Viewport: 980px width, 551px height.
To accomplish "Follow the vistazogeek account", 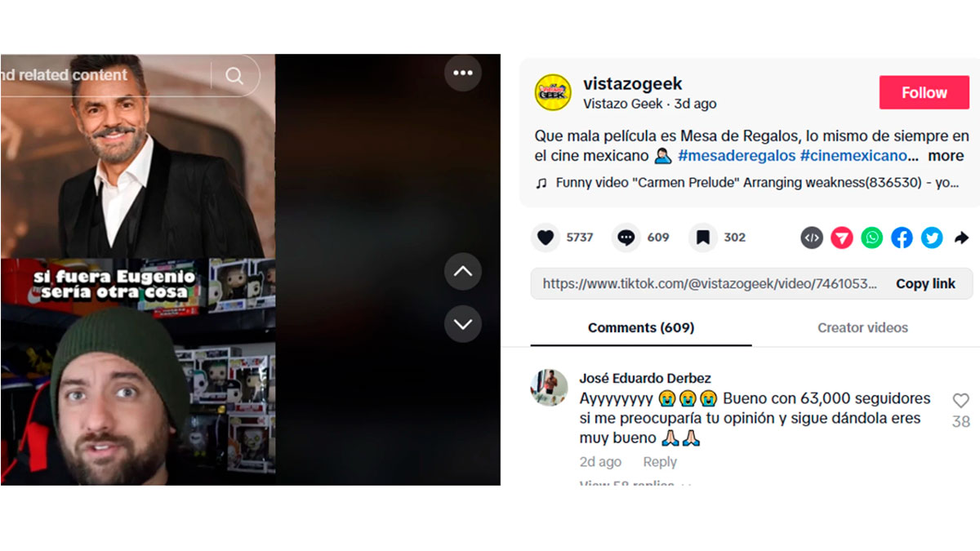I will coord(924,93).
